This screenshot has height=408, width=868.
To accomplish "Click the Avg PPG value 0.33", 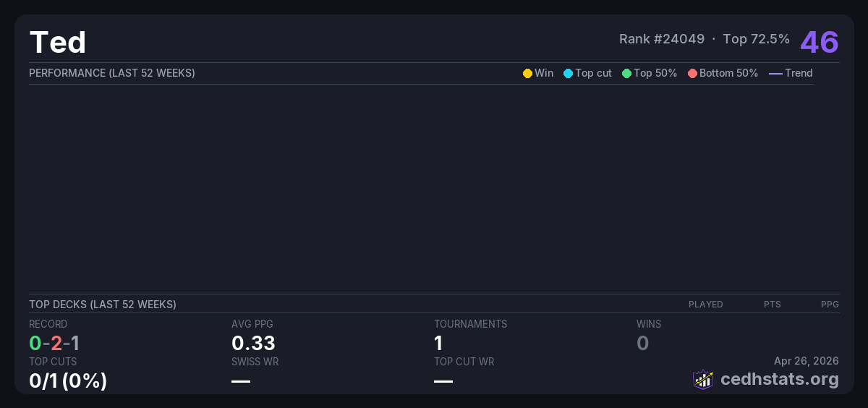I will click(253, 343).
